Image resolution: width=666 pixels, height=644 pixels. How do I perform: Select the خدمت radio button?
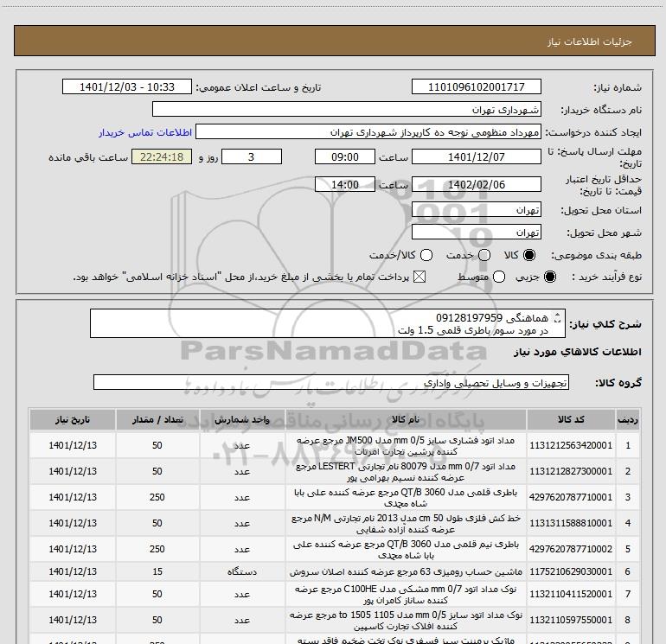(484, 255)
